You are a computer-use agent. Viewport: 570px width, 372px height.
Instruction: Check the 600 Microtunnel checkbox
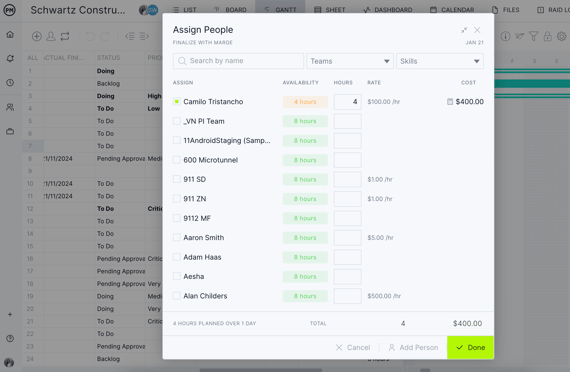[177, 160]
